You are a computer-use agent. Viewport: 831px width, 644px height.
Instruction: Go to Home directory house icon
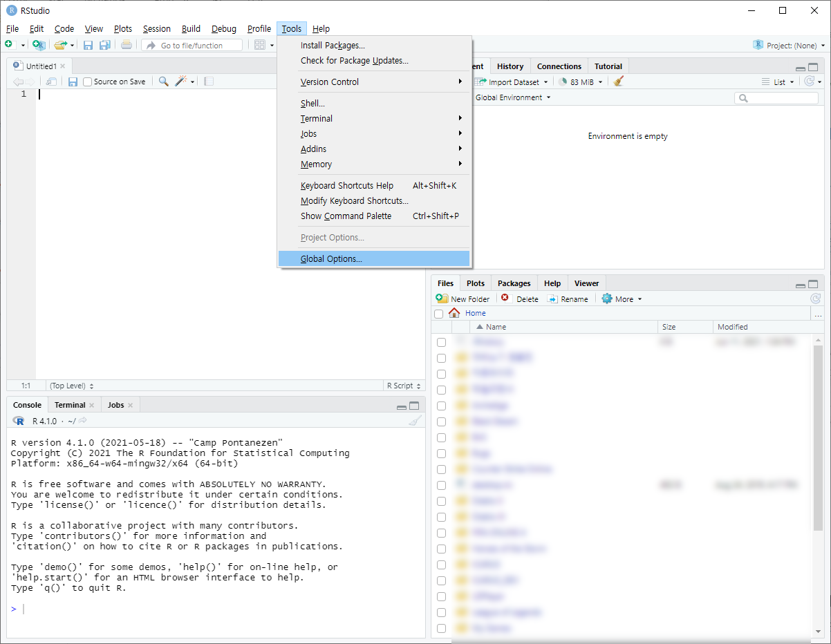click(x=454, y=313)
